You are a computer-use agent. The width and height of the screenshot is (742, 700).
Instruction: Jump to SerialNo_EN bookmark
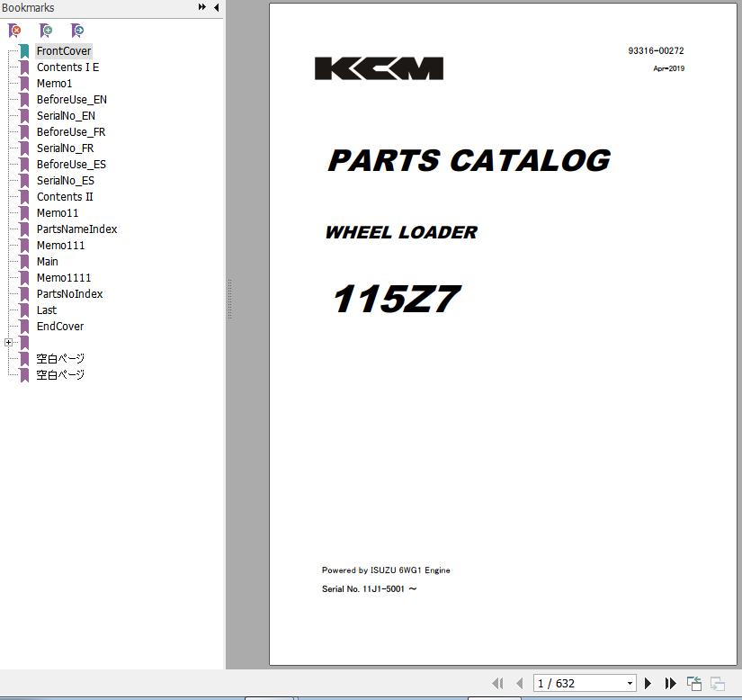(66, 116)
